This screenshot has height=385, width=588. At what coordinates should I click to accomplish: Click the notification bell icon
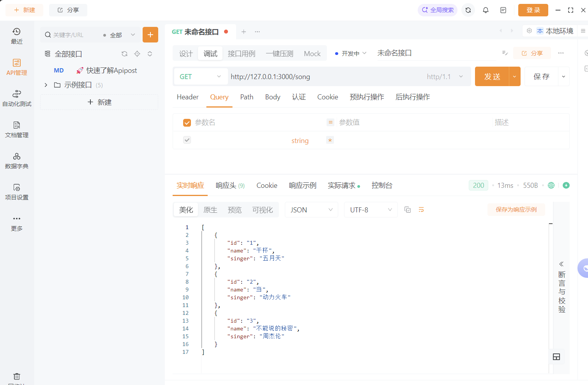(x=486, y=10)
